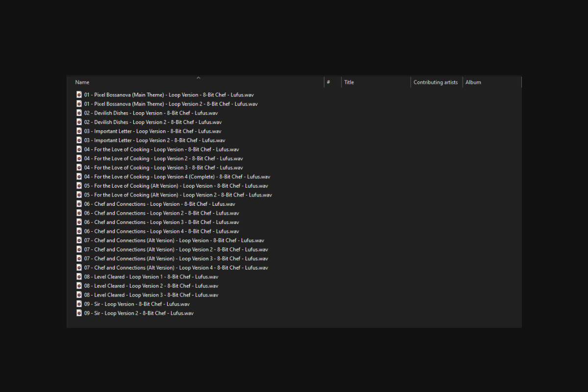This screenshot has height=392, width=588.
Task: Select '09 - Sir - Loop Version - 8-Bit Chef' file name
Action: coord(137,304)
